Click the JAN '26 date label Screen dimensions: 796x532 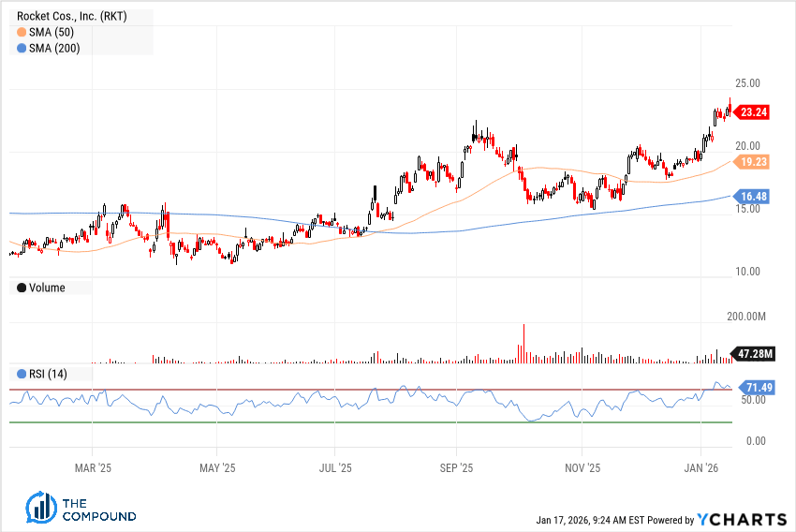click(x=701, y=468)
